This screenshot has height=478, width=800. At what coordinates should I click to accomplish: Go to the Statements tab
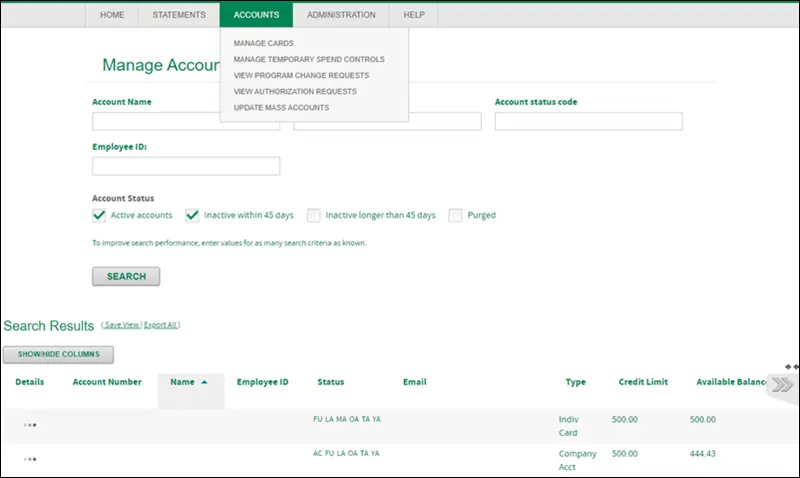pyautogui.click(x=179, y=15)
